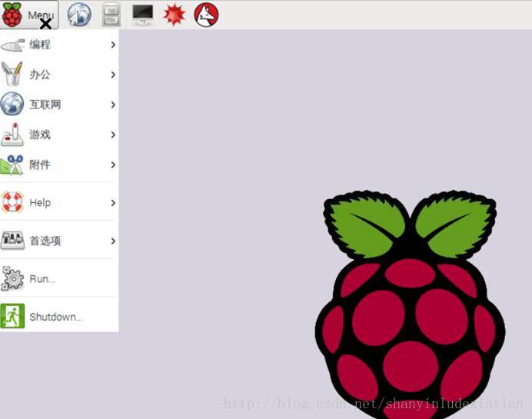Click the internet globe icon in menu

[x=12, y=104]
